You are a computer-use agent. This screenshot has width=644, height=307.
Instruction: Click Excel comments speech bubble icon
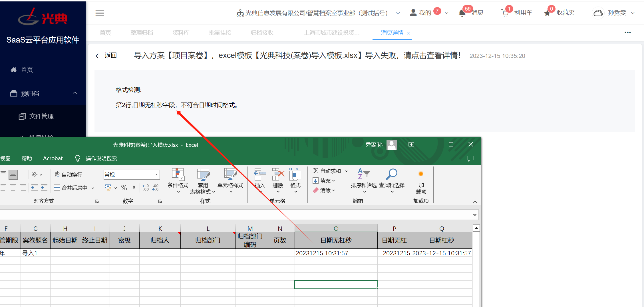coord(471,158)
